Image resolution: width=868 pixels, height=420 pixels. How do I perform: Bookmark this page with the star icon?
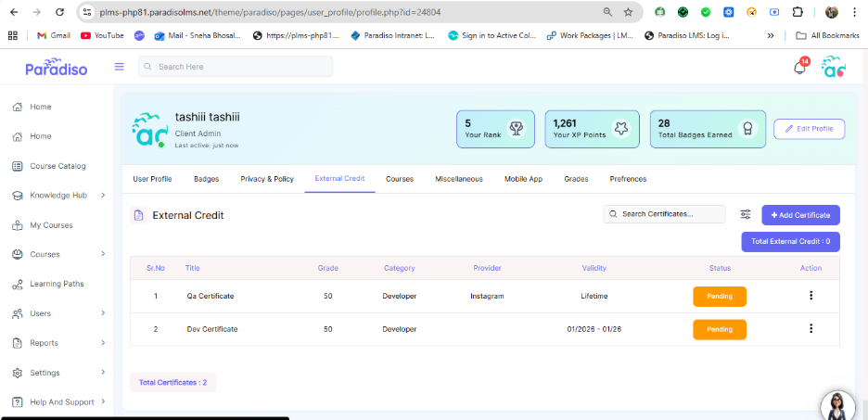pos(628,12)
